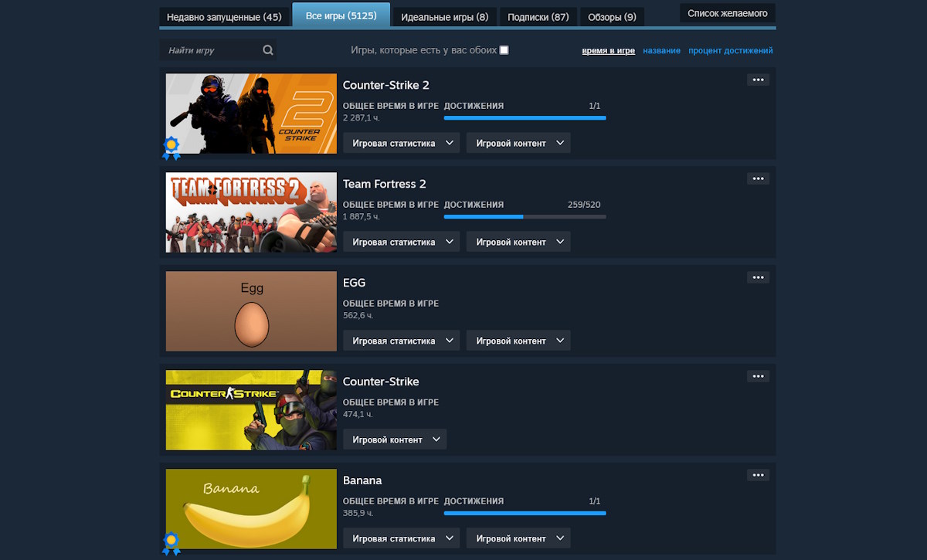Screen dimensions: 927x560
Task: Click the Counter-Strike banner image
Action: 251,410
